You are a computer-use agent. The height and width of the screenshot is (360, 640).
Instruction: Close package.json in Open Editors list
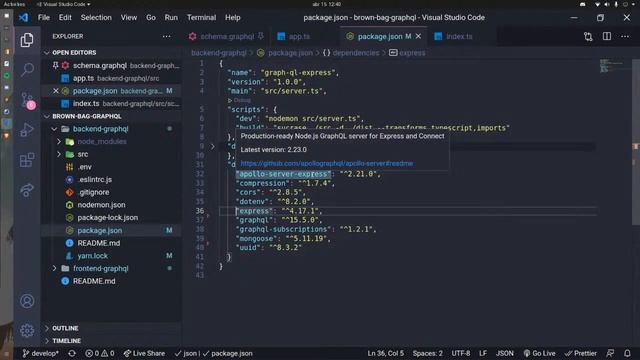(x=56, y=91)
